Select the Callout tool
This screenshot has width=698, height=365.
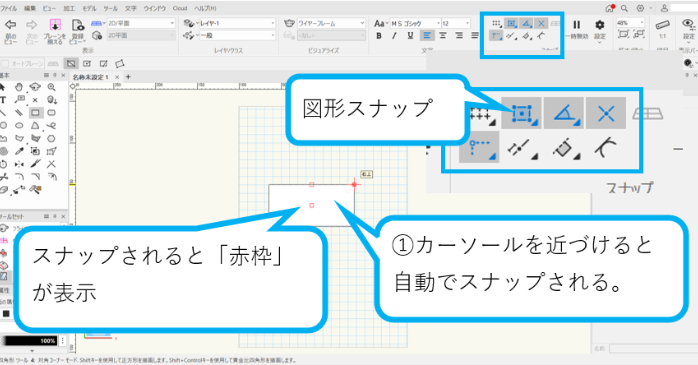[20, 100]
